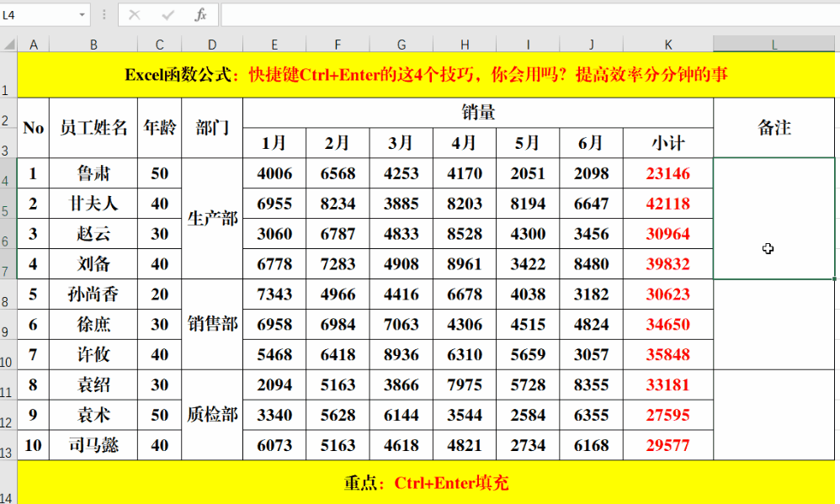Image resolution: width=840 pixels, height=504 pixels.
Task: Select column B header
Action: coord(93,45)
